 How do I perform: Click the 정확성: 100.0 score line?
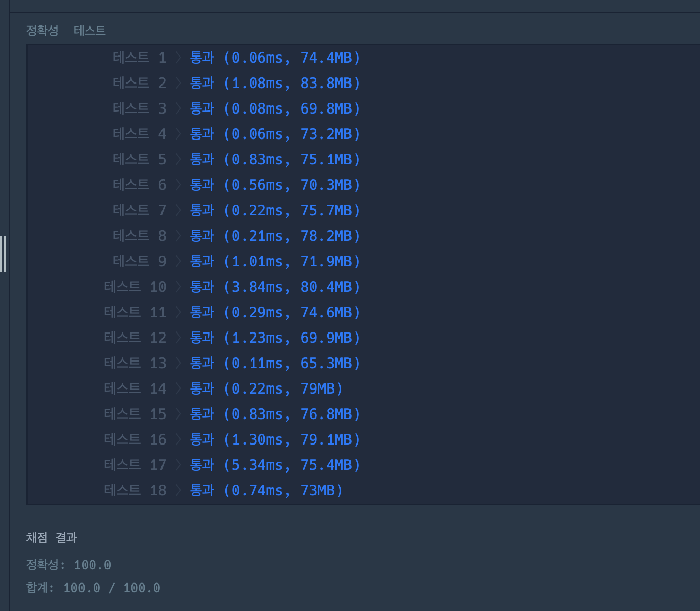coord(69,565)
